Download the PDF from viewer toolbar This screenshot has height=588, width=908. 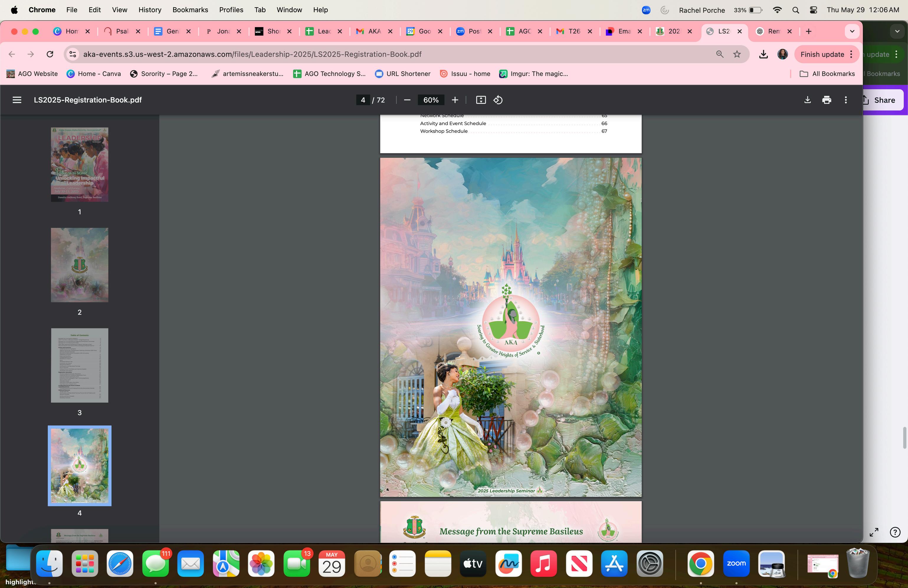[807, 100]
